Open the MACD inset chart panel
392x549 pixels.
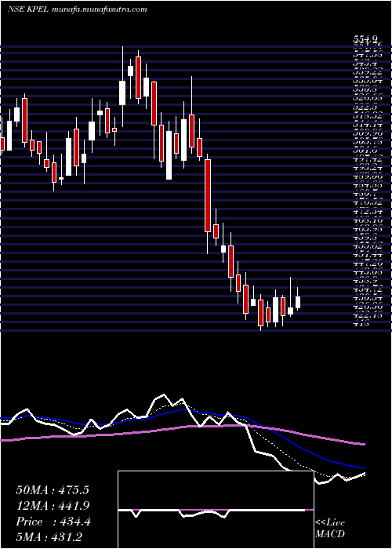click(216, 510)
